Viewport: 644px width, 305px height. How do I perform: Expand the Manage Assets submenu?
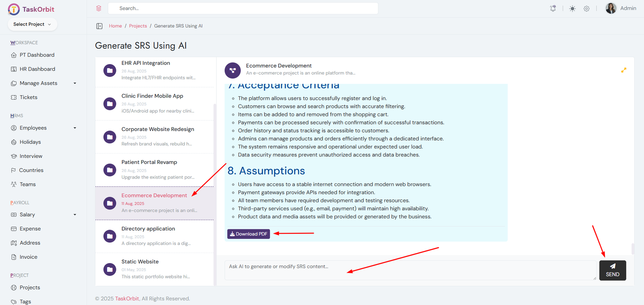point(74,83)
